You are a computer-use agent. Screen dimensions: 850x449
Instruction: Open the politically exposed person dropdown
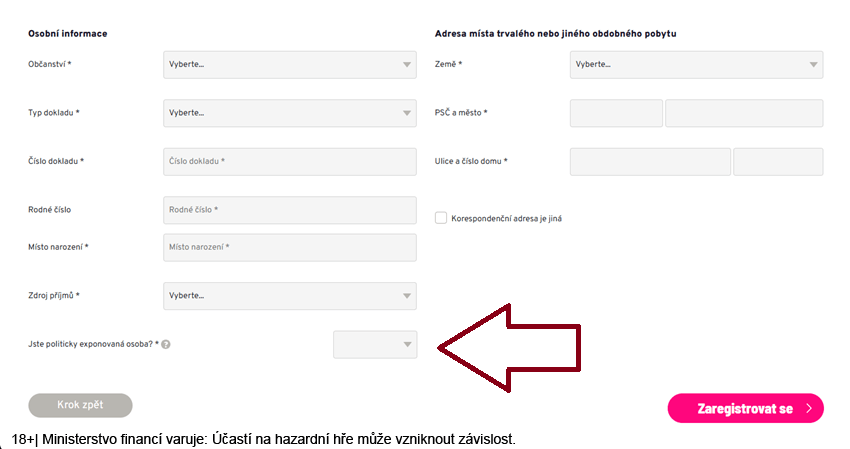[x=375, y=344]
